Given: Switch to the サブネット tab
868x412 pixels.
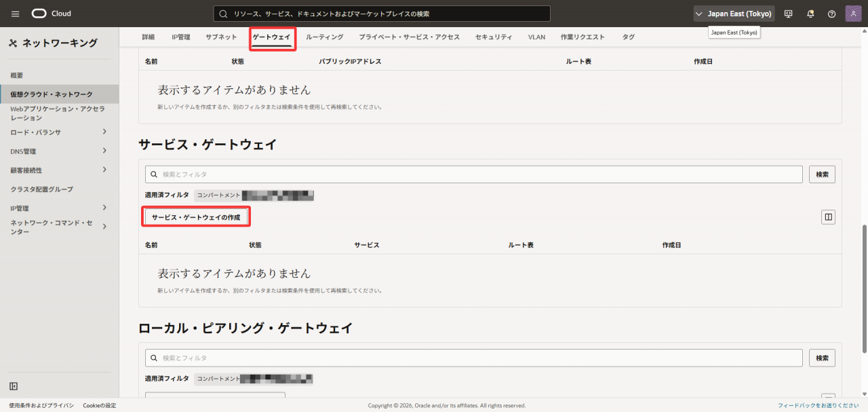Looking at the screenshot, I should (x=221, y=37).
